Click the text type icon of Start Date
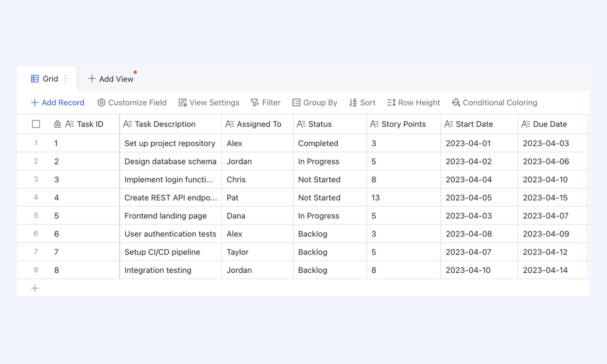 (x=449, y=124)
